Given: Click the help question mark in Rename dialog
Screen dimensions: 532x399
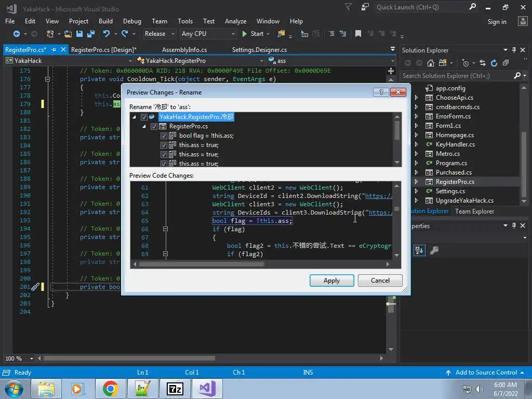Looking at the screenshot, I should 381,92.
